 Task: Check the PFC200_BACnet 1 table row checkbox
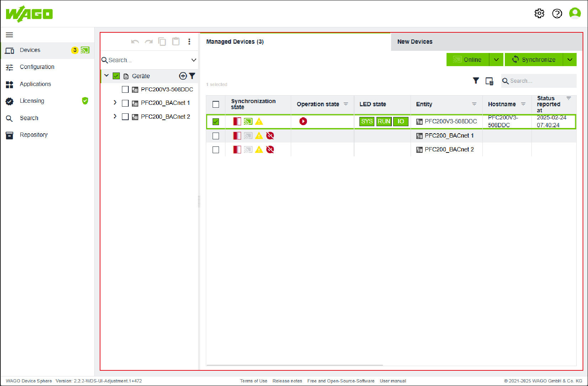[x=216, y=136]
